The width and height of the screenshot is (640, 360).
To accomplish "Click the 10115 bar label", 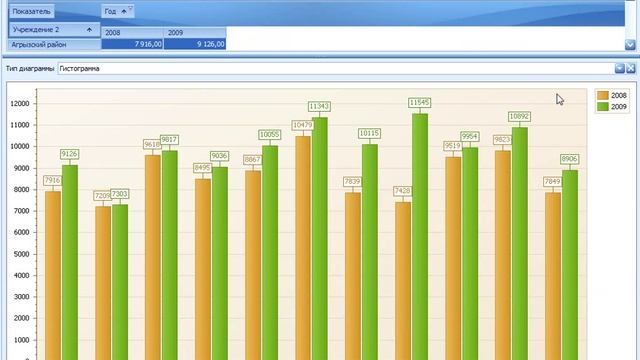I will pyautogui.click(x=369, y=133).
